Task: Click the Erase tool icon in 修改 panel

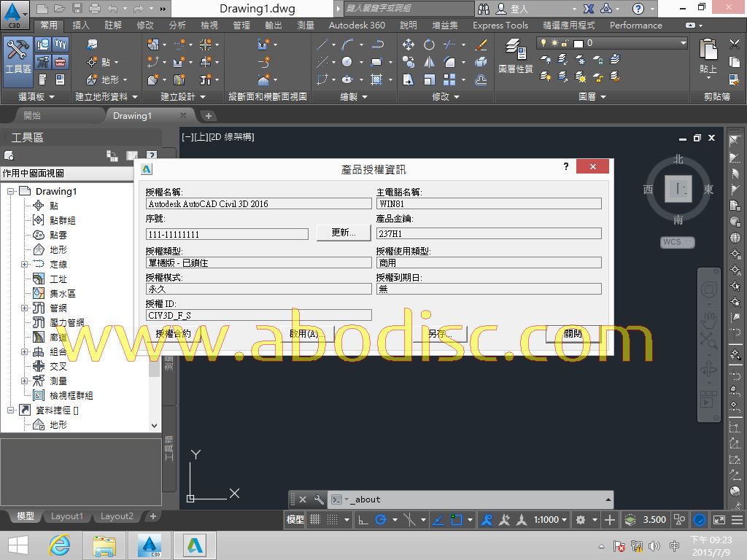Action: click(x=481, y=44)
